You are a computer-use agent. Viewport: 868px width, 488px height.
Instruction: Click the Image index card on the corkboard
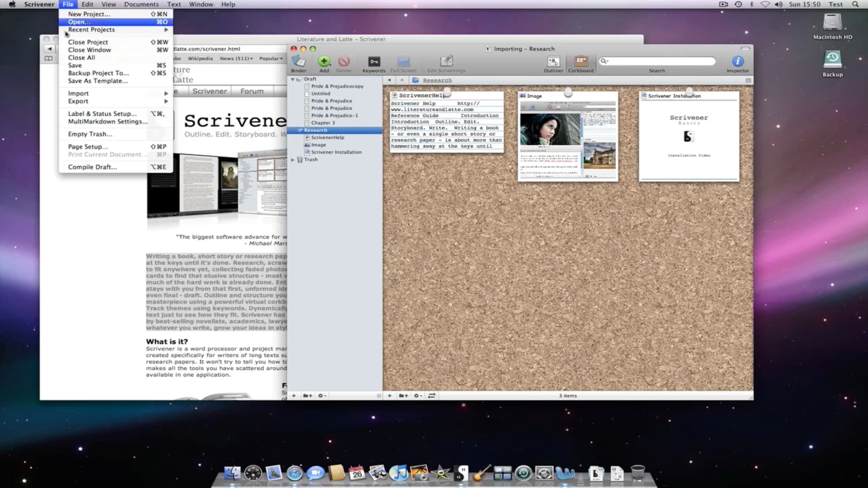568,136
